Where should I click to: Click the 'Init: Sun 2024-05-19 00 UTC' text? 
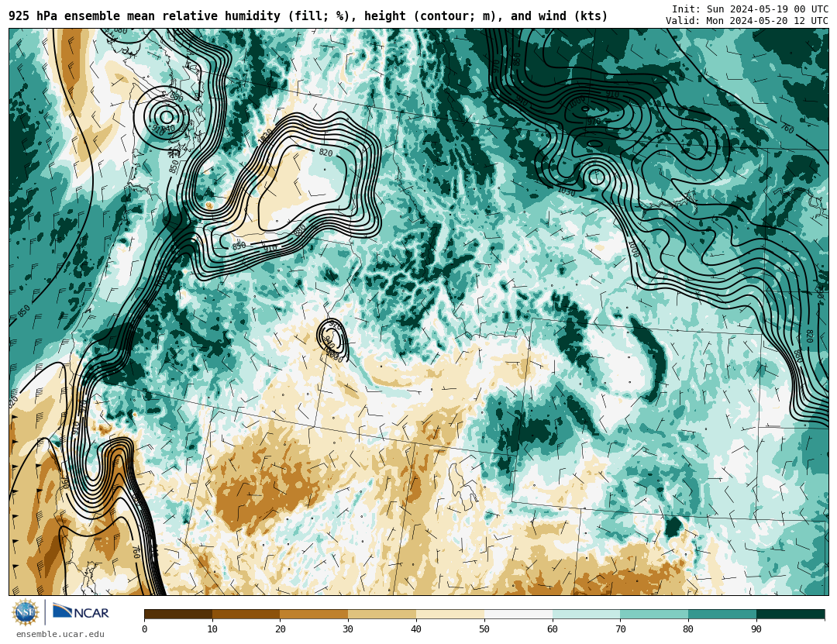750,9
